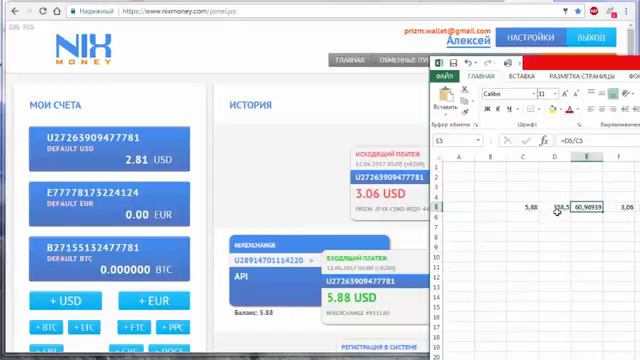Click the + LTC button
Image resolution: width=640 pixels, height=360 pixels.
(x=84, y=327)
